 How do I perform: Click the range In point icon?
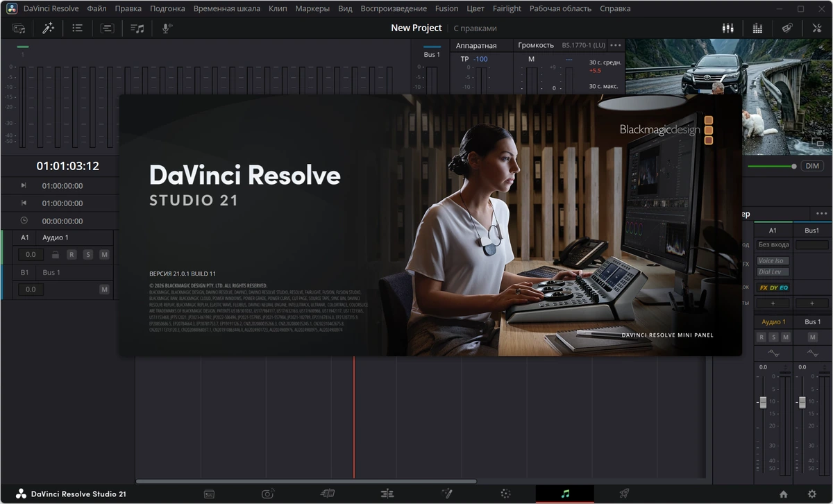point(24,185)
